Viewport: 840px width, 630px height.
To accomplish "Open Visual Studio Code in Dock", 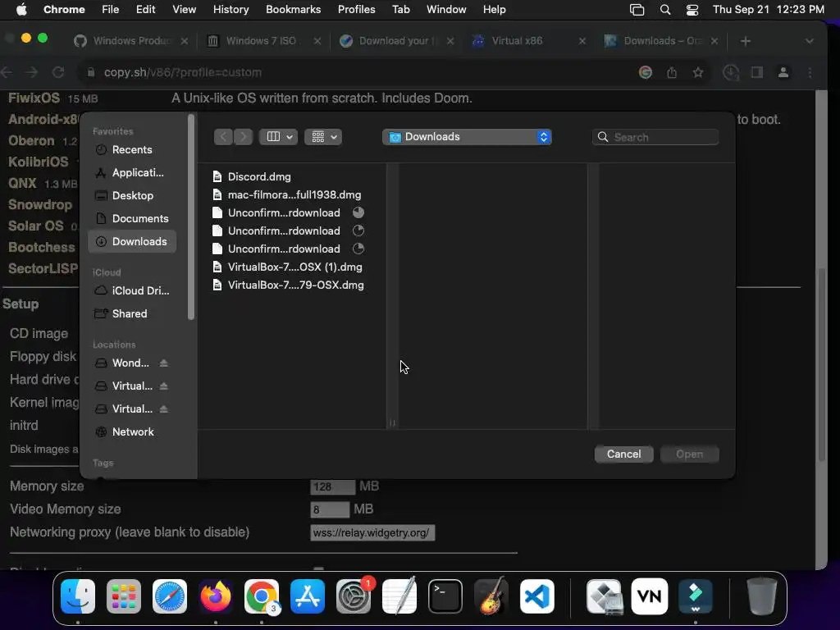I will 537,596.
